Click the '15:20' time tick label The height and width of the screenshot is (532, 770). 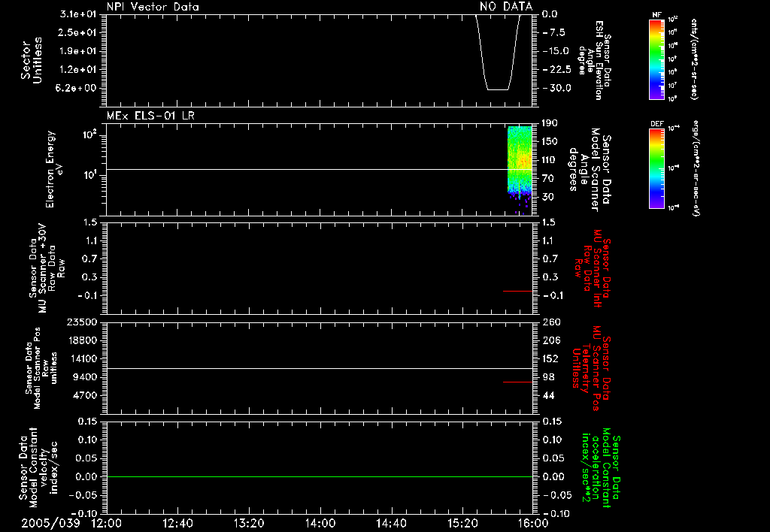[462, 523]
